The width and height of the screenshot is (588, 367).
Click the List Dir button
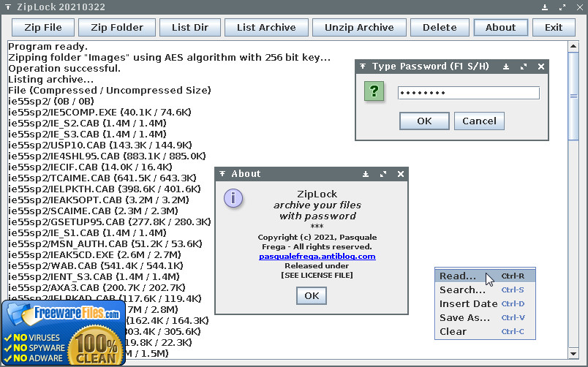(190, 27)
